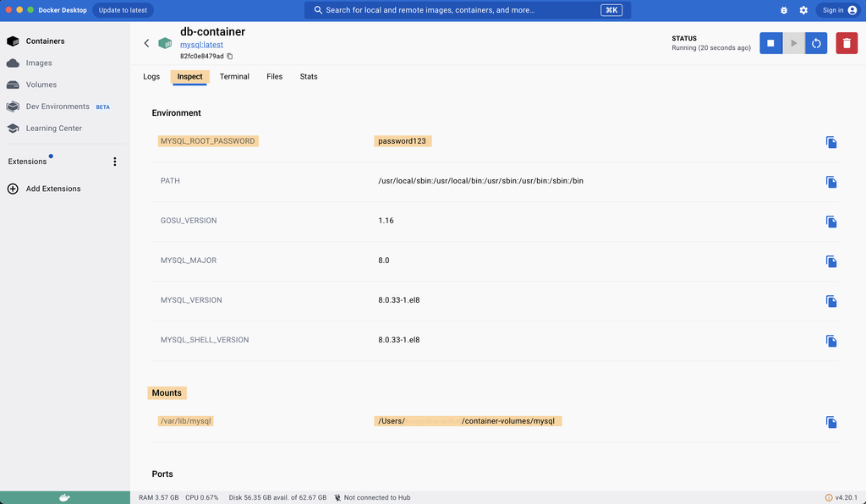
Task: Click the Update to latest button
Action: click(x=121, y=10)
